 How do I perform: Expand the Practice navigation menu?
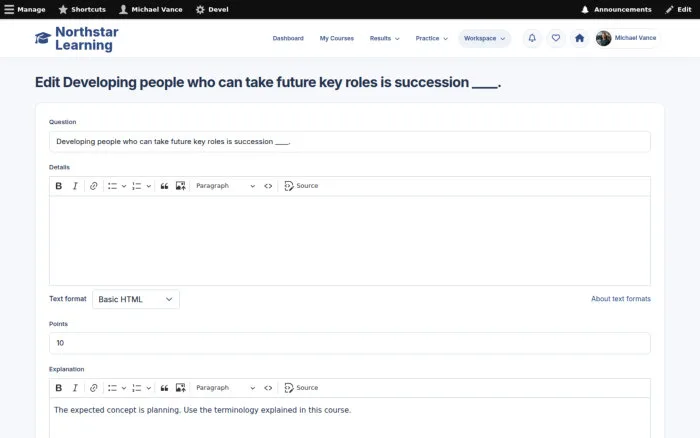[x=431, y=38]
